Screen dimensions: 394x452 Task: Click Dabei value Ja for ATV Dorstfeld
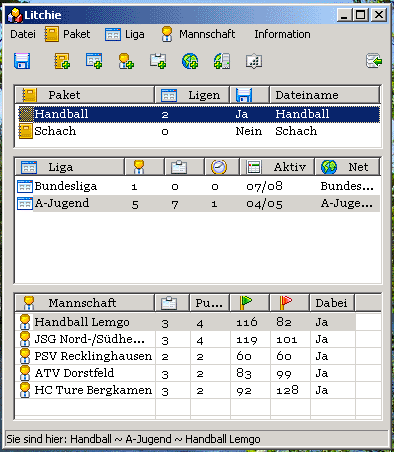point(322,373)
